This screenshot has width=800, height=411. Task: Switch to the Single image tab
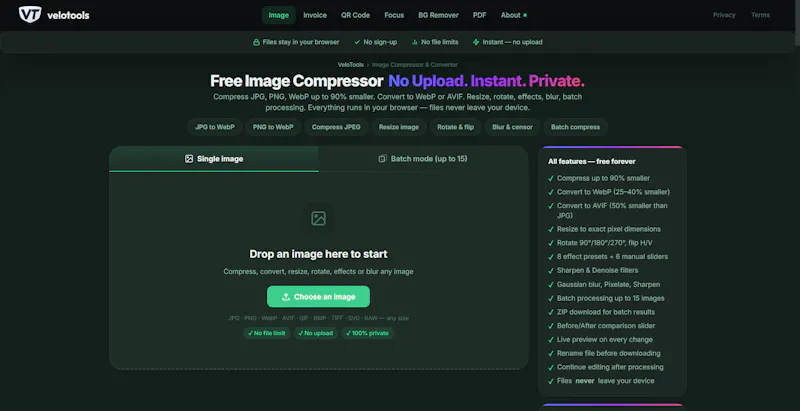point(214,159)
